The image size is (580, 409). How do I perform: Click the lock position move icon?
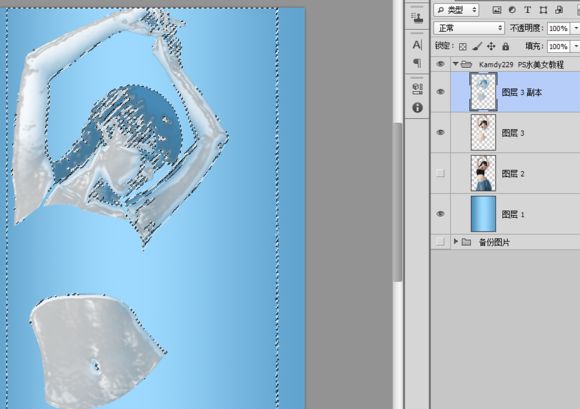point(491,46)
